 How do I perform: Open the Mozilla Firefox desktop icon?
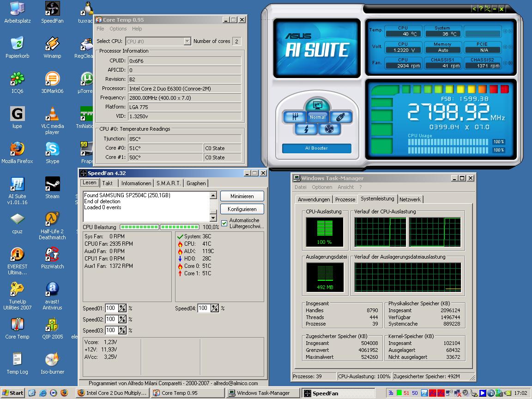tap(17, 153)
